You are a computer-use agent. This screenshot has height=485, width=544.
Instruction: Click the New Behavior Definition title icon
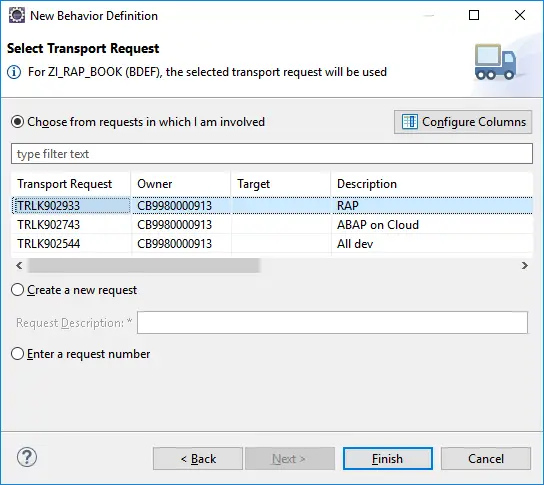tap(17, 16)
